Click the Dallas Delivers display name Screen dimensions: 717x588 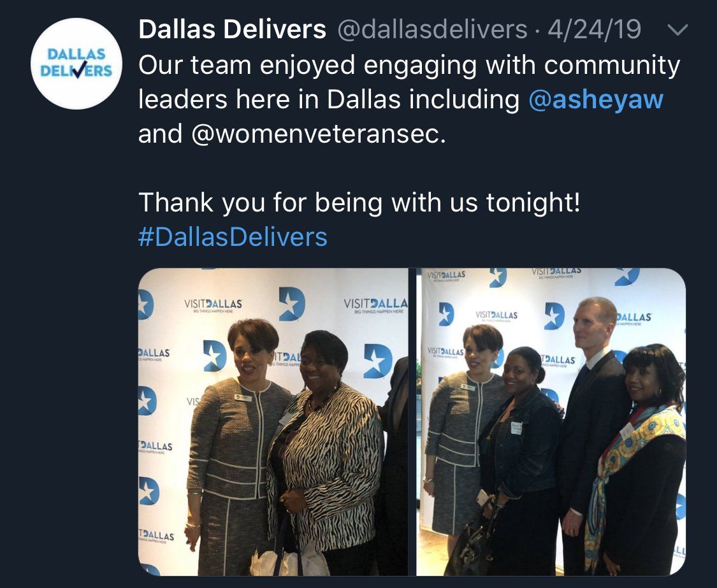coord(232,30)
